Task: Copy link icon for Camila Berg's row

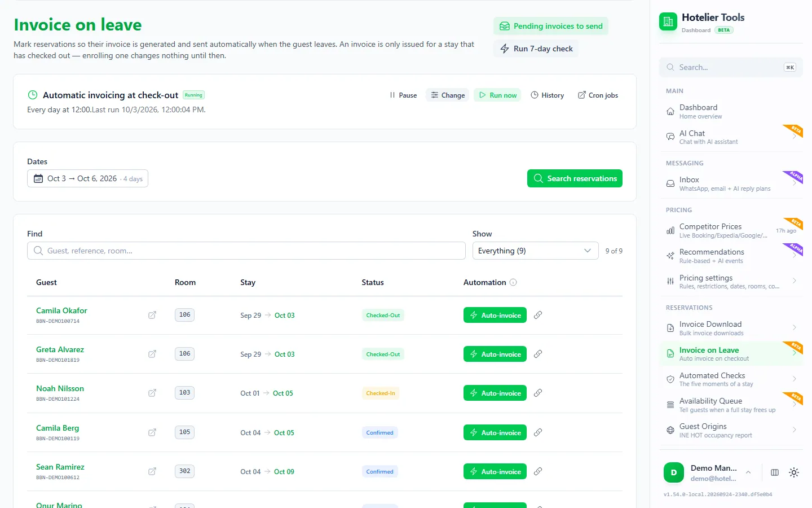Action: (538, 432)
